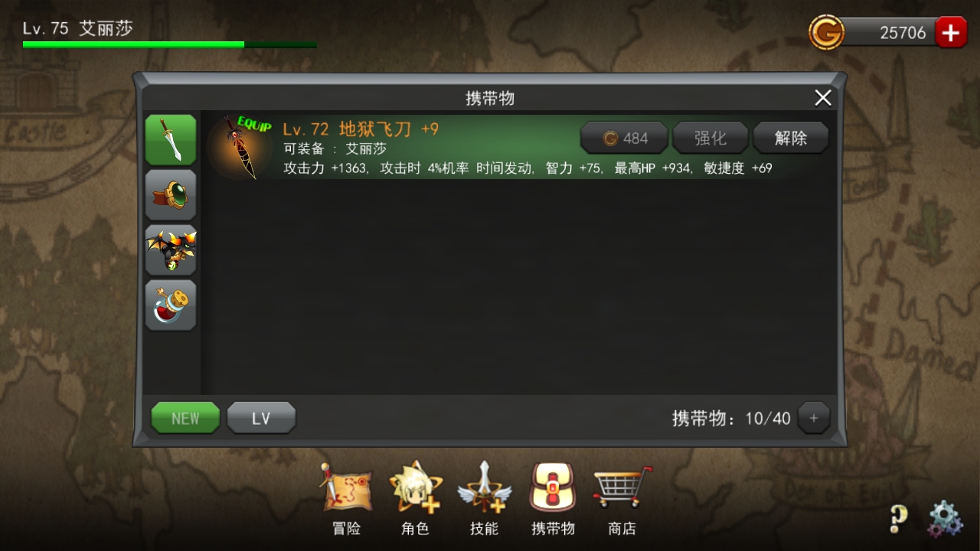Click the 强化 enhance button
The image size is (980, 551).
coord(710,138)
